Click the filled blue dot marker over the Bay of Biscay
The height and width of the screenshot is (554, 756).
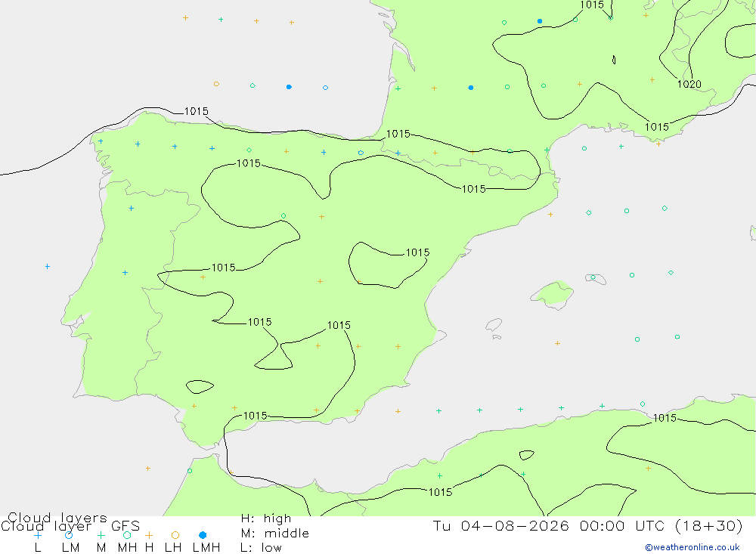point(289,87)
